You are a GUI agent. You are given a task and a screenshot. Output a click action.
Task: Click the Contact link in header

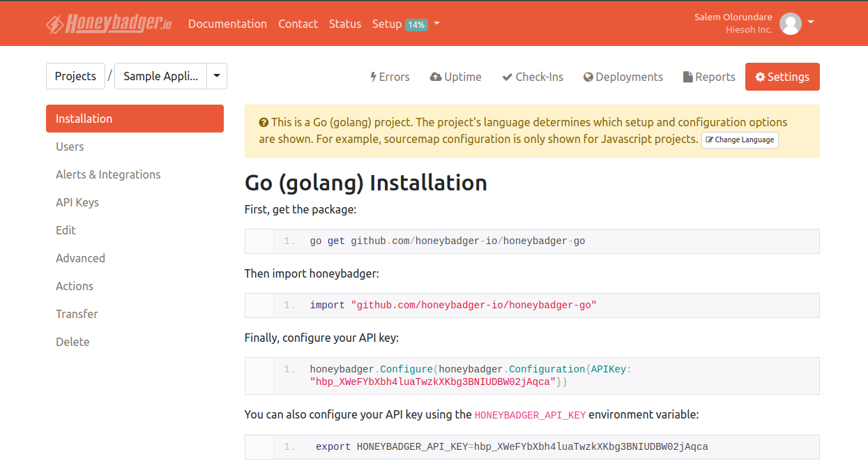[x=298, y=24]
